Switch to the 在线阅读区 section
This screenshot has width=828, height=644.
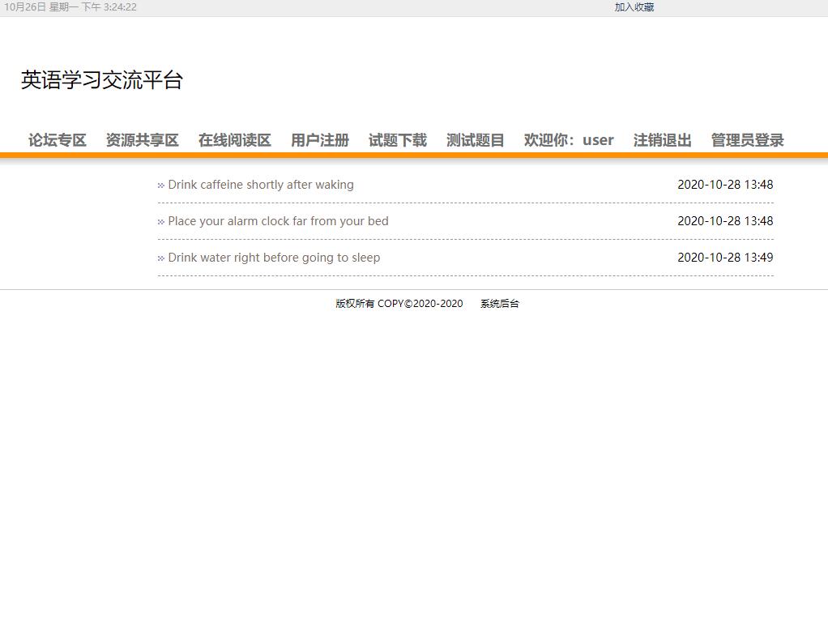(x=233, y=139)
